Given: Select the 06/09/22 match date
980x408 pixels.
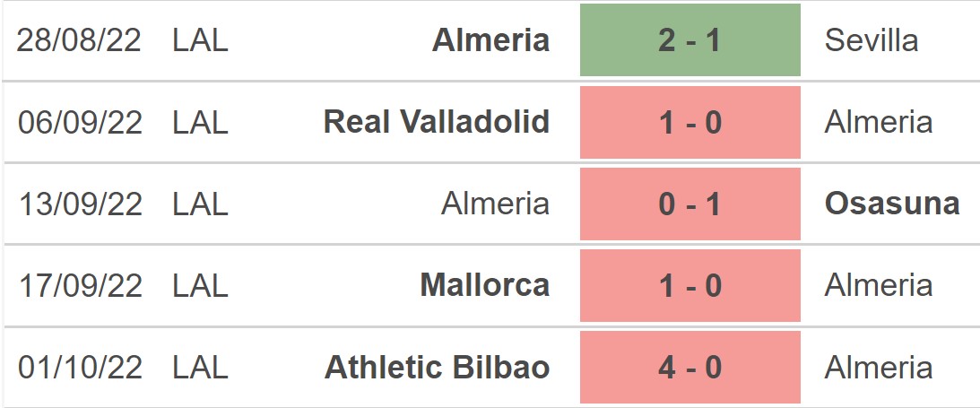Looking at the screenshot, I should 80,122.
